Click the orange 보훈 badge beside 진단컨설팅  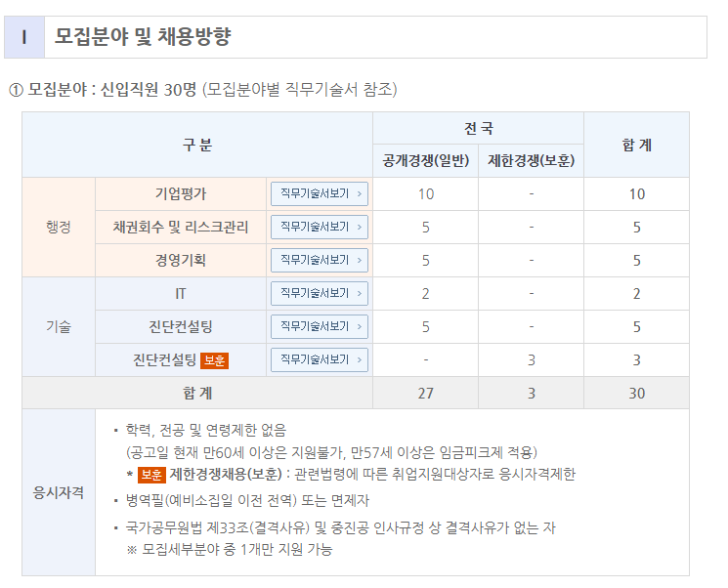pyautogui.click(x=214, y=360)
